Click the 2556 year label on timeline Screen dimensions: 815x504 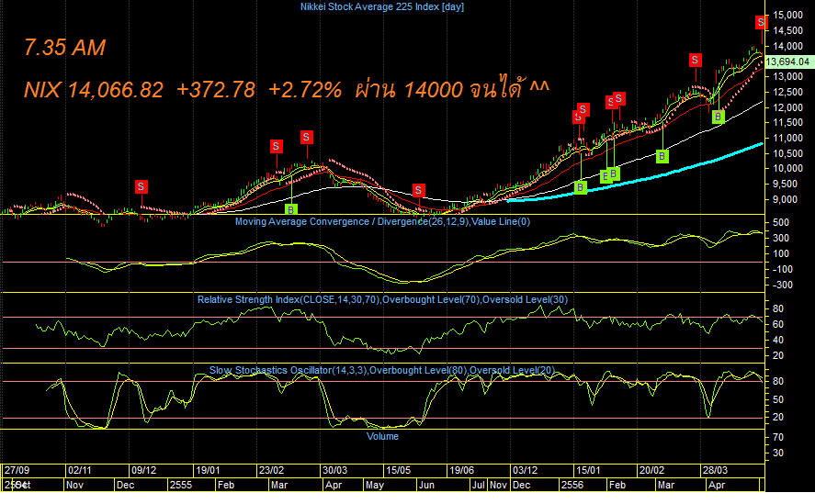[572, 485]
